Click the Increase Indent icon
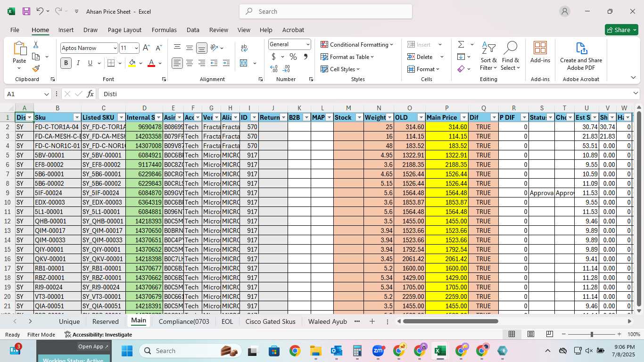 point(226,63)
